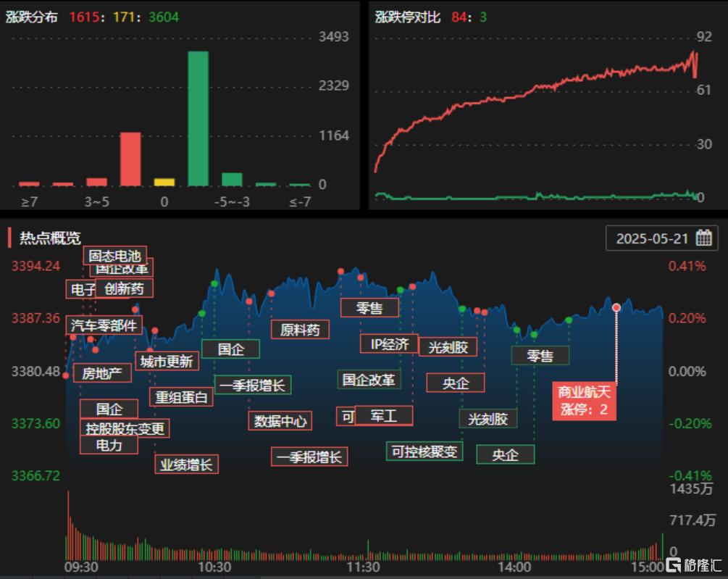Viewport: 728px width, 579px height.
Task: Select the 创新药 hotspot tag
Action: click(x=124, y=288)
